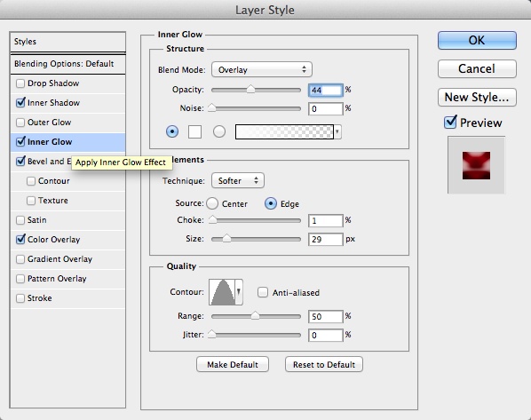Screen dimensions: 531x420
Task: Focus the Range value field
Action: click(326, 317)
